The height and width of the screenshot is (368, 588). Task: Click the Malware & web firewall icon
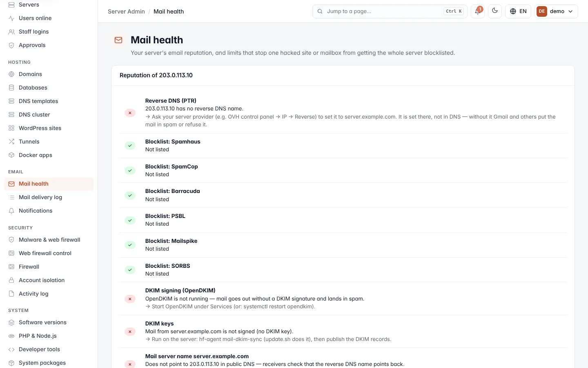point(11,240)
